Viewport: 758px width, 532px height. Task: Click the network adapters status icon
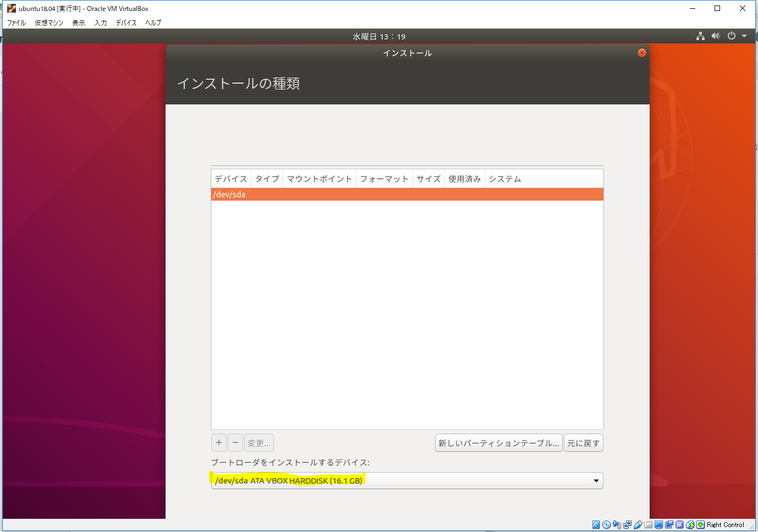tap(627, 525)
